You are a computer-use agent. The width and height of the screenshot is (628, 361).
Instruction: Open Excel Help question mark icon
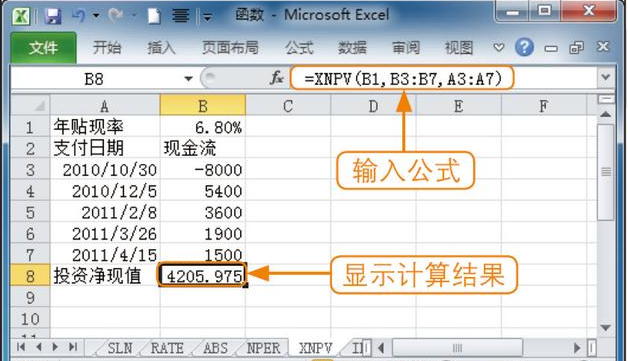(524, 48)
